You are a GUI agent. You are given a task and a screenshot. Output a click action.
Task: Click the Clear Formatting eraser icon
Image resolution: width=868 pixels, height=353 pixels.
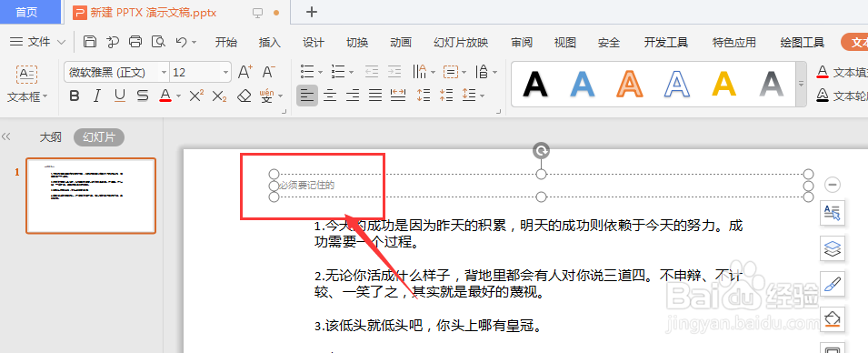pos(244,96)
